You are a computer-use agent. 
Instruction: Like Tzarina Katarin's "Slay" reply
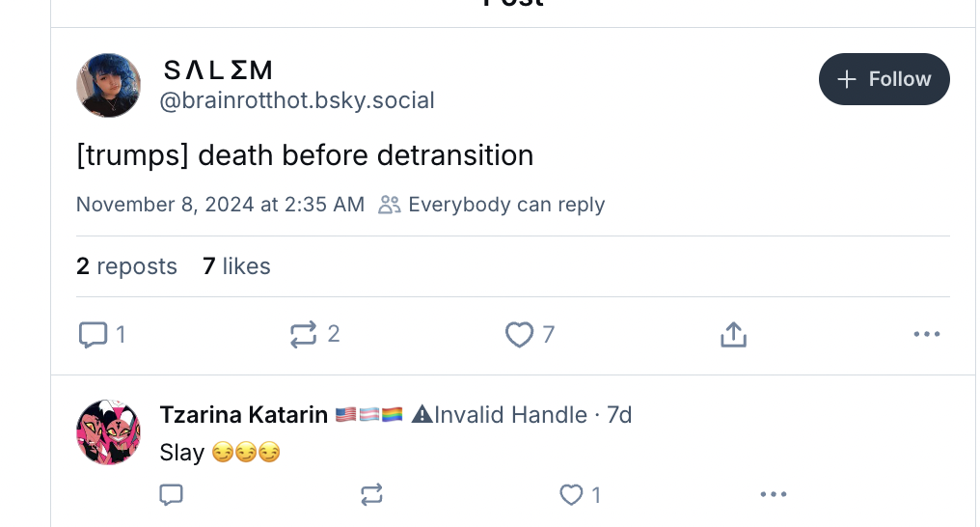572,495
